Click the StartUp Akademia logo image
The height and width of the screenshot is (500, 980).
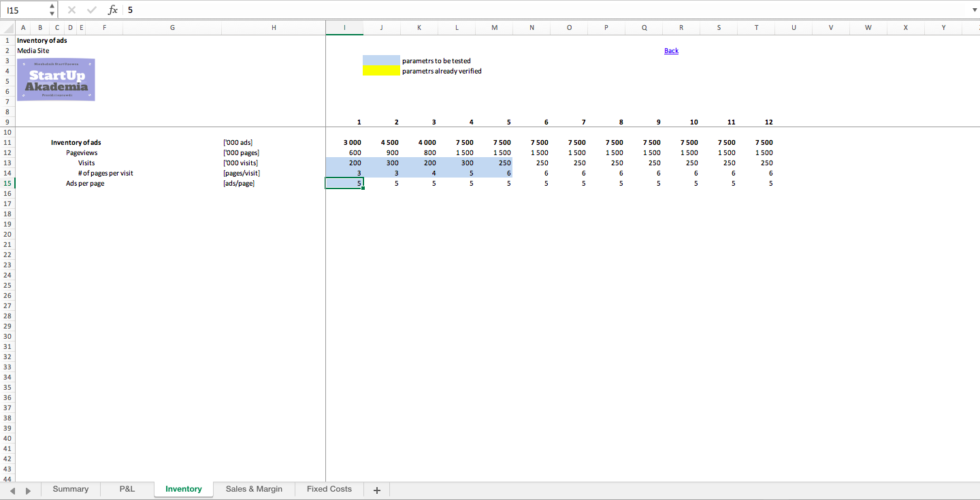56,80
